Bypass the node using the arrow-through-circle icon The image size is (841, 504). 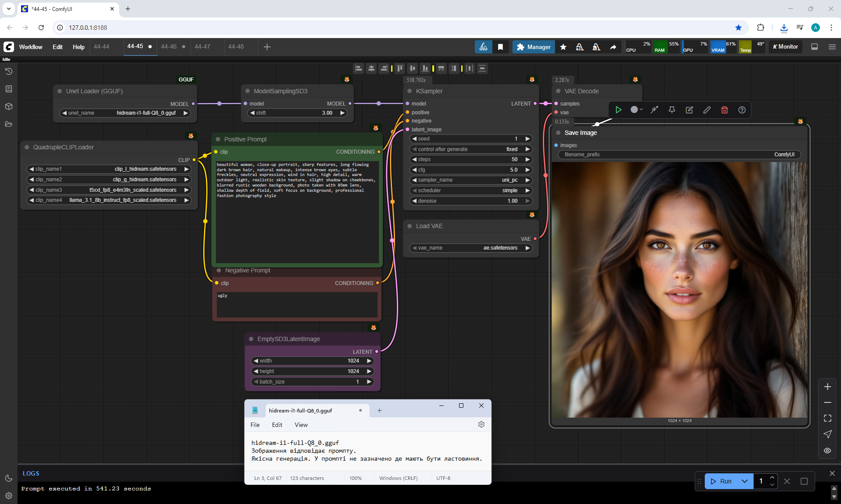[x=654, y=110]
